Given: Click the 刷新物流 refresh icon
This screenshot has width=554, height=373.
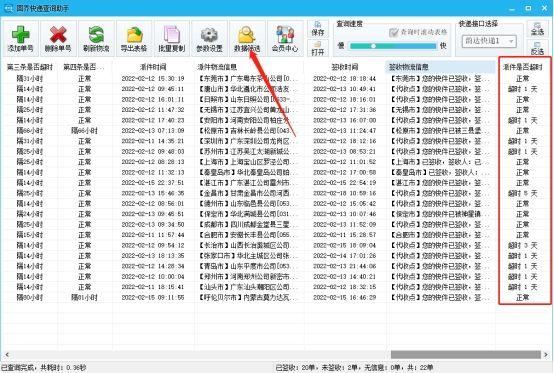Looking at the screenshot, I should [x=96, y=35].
